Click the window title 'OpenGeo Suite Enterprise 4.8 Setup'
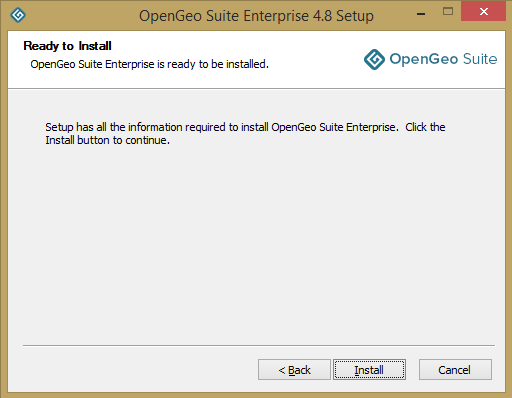The height and width of the screenshot is (398, 512). [x=256, y=16]
